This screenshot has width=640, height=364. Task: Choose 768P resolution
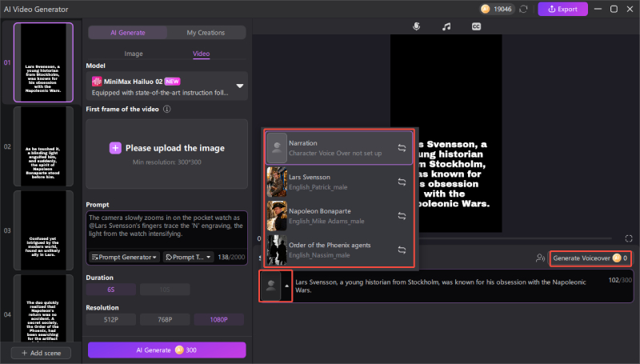pos(166,319)
